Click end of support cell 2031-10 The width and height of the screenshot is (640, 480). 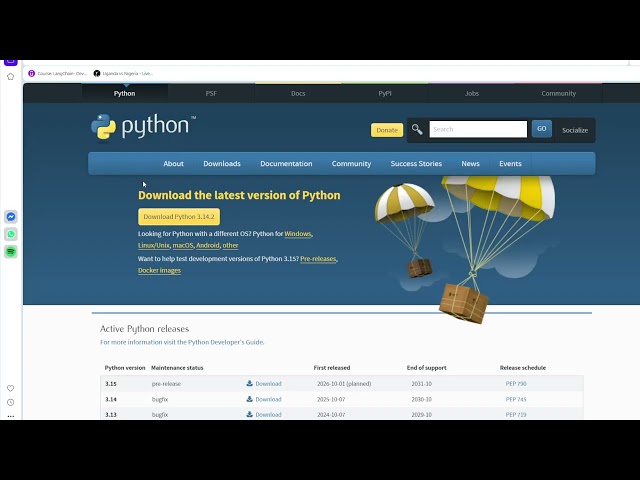pos(422,384)
